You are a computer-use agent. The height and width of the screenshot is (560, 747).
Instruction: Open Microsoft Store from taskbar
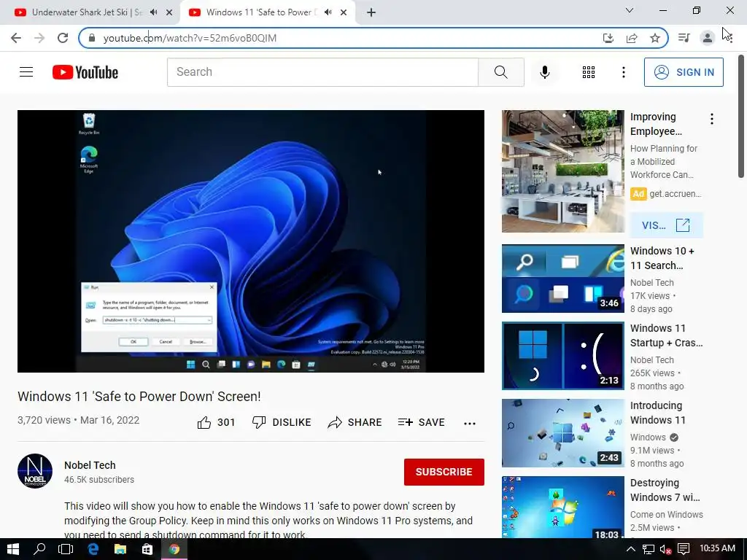147,549
